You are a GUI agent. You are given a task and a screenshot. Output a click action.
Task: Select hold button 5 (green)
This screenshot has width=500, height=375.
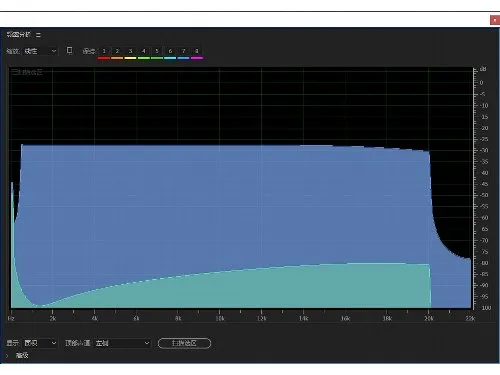pyautogui.click(x=157, y=52)
